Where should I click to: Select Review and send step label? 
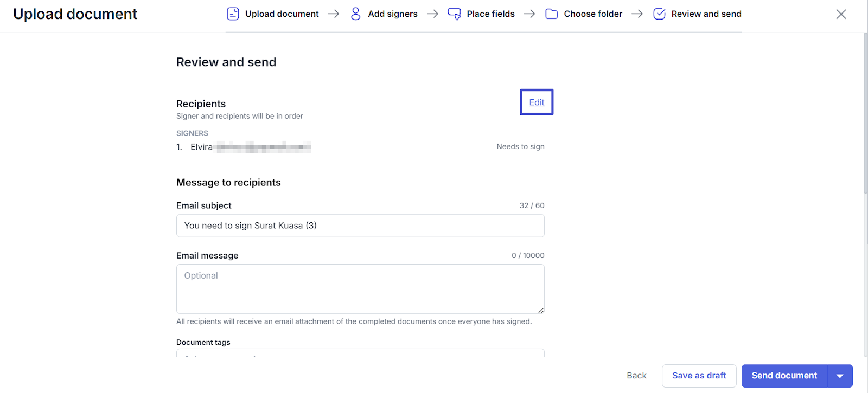pos(706,14)
